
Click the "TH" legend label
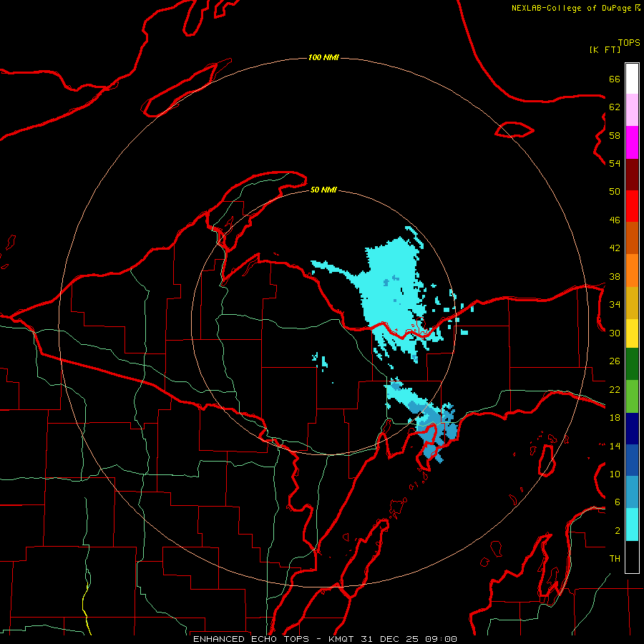[x=615, y=559]
